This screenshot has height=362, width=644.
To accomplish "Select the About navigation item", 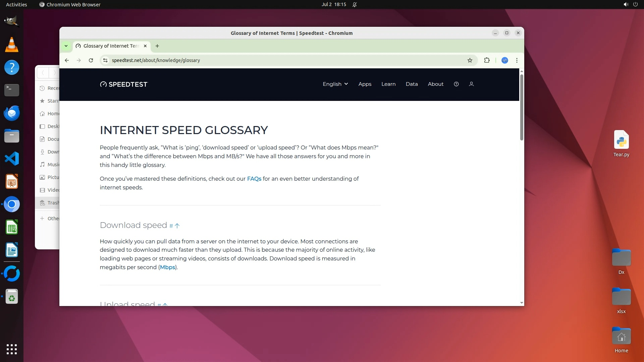I will (435, 84).
